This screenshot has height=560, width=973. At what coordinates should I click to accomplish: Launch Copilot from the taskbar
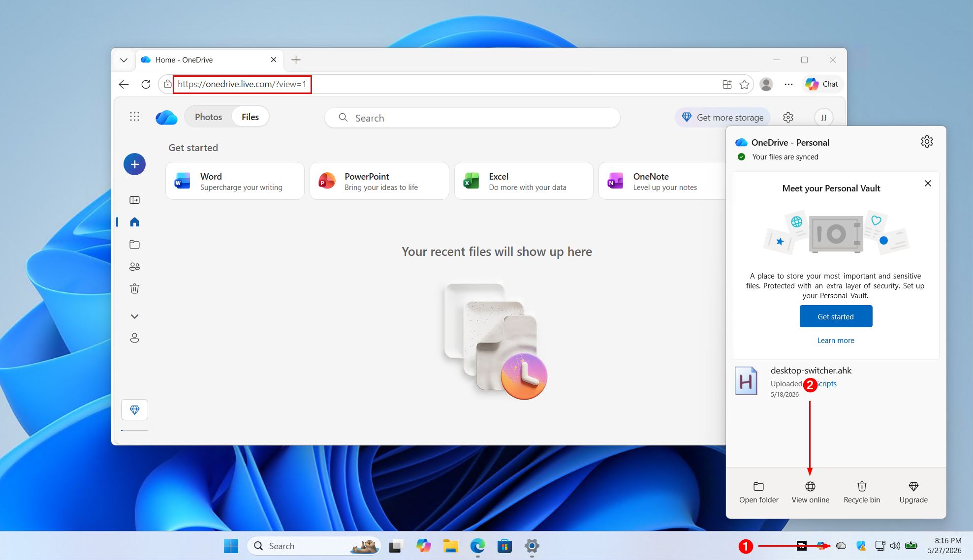[423, 546]
